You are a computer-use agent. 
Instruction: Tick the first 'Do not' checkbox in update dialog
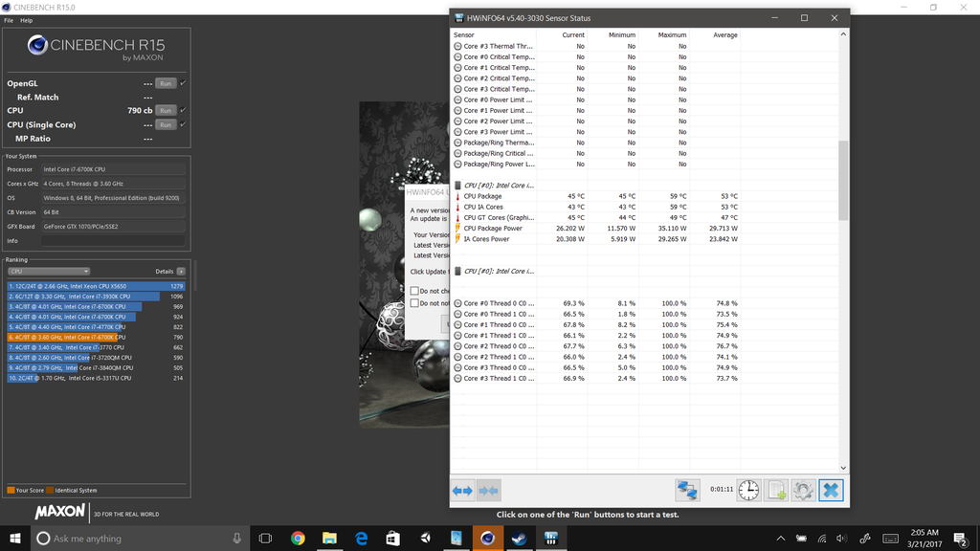414,291
